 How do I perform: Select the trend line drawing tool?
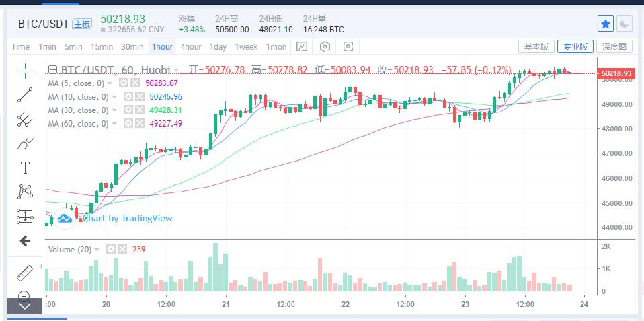pos(25,95)
